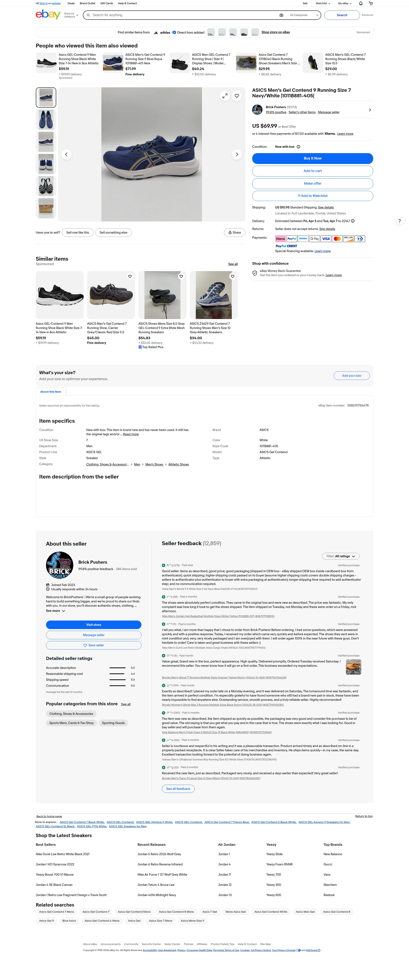Click Add your size button

351,375
